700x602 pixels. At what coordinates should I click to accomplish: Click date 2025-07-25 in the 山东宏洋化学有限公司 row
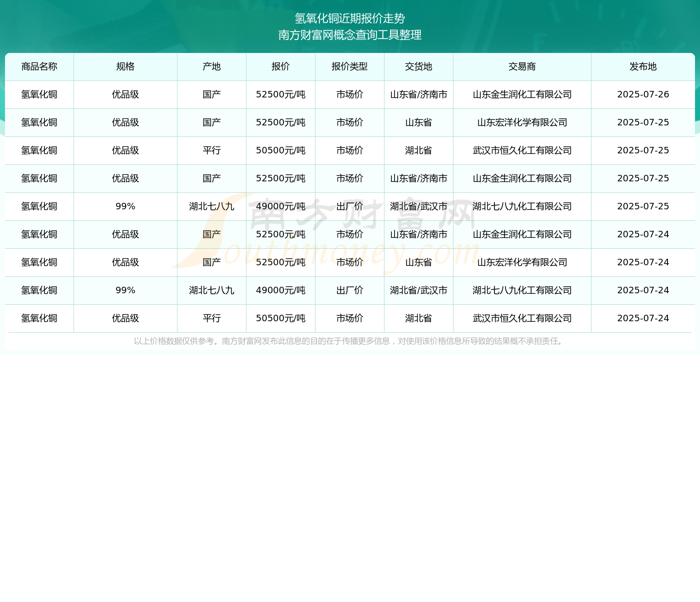click(643, 122)
